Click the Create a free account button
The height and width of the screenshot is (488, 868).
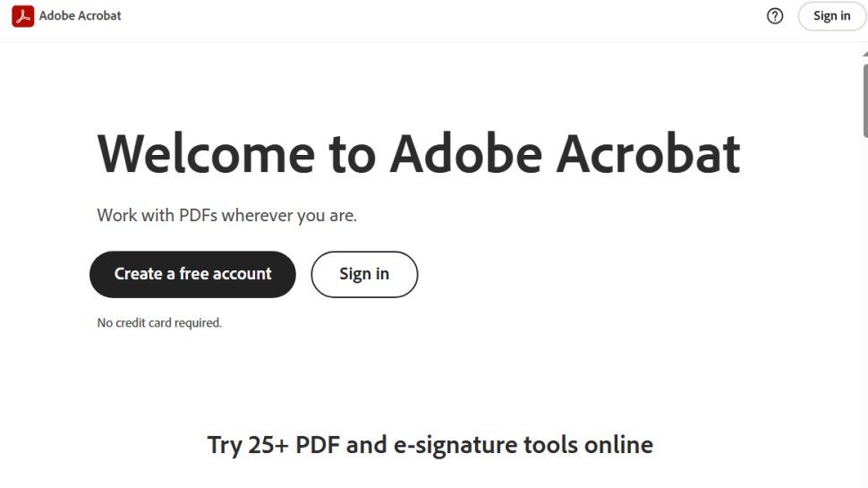pos(192,274)
